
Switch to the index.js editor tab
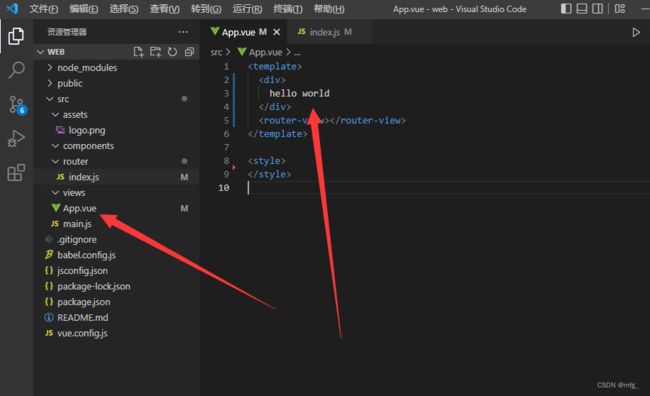click(x=325, y=32)
